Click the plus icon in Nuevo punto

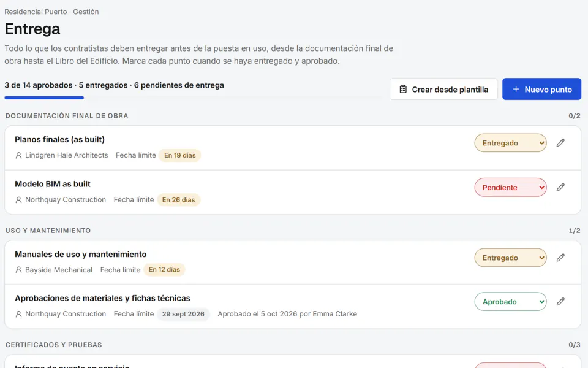(516, 89)
